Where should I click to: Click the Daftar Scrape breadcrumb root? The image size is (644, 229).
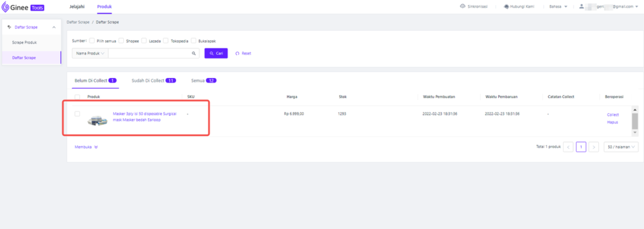[78, 22]
